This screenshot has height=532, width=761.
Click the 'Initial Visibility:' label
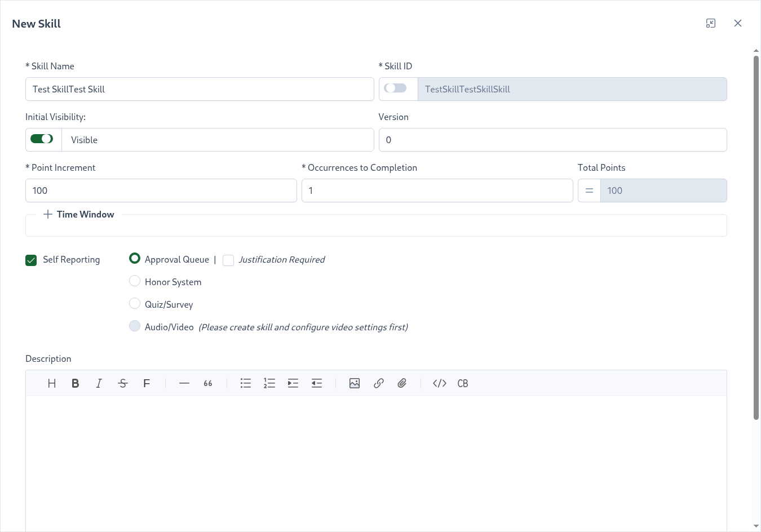[55, 117]
